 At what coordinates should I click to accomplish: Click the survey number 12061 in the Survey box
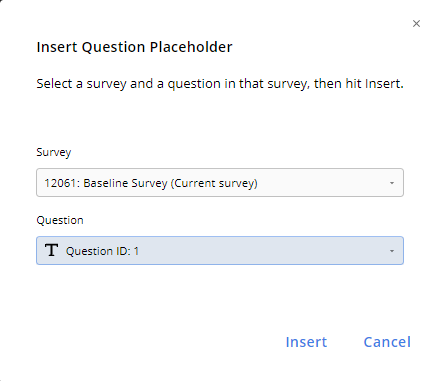click(61, 183)
